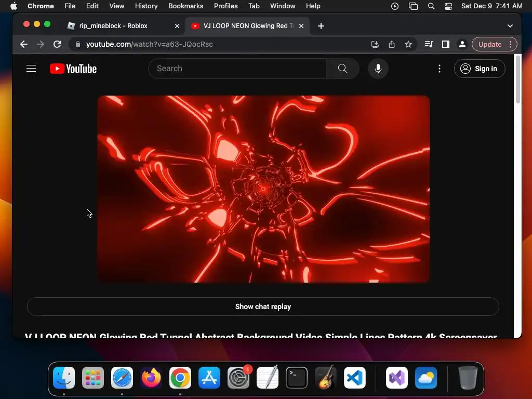Image resolution: width=532 pixels, height=399 pixels.
Task: Open the View menu
Action: (116, 6)
